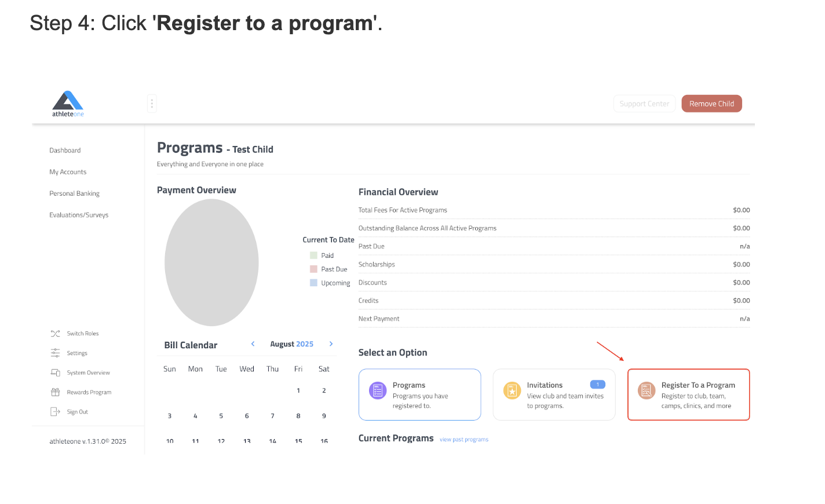Viewport: 825px width, 504px height.
Task: Click the Sign Out icon
Action: 56,412
